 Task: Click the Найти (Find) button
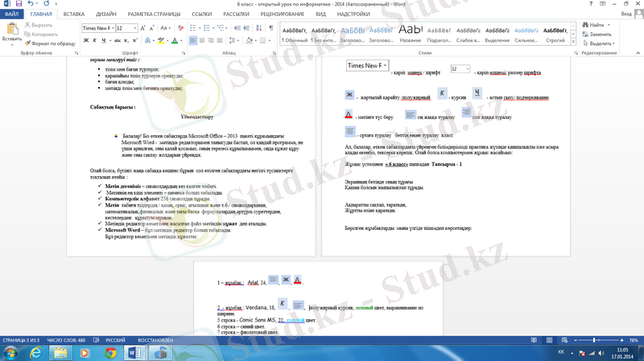(596, 25)
